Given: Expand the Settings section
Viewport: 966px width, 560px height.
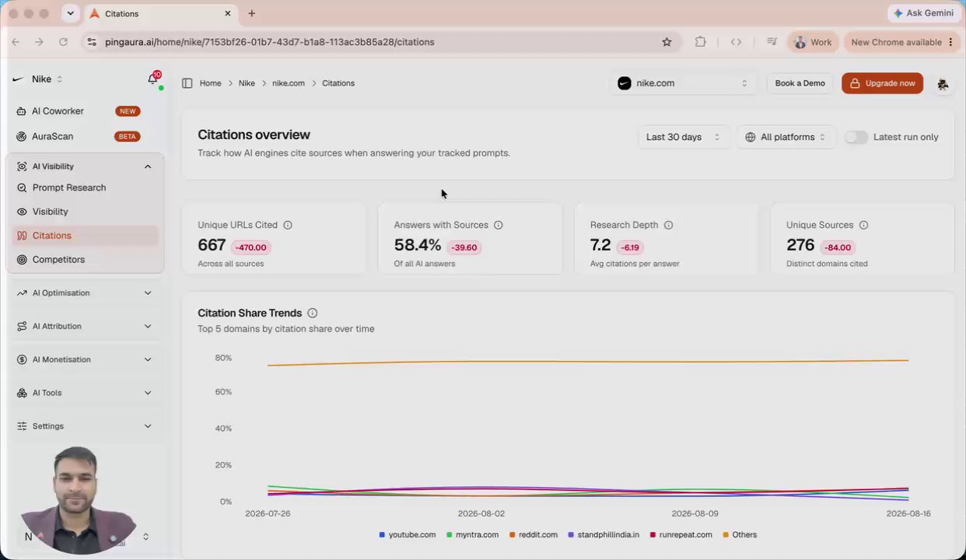Looking at the screenshot, I should (x=84, y=426).
